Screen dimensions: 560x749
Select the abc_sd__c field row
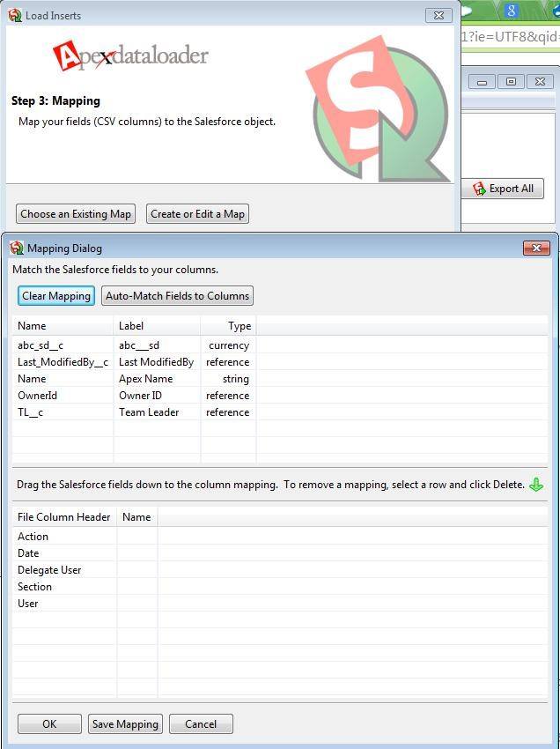coord(280,345)
